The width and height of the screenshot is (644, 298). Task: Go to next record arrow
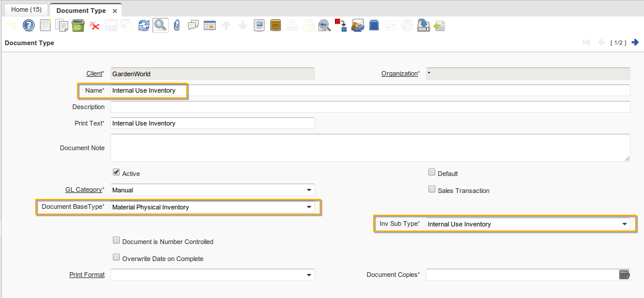coord(635,42)
